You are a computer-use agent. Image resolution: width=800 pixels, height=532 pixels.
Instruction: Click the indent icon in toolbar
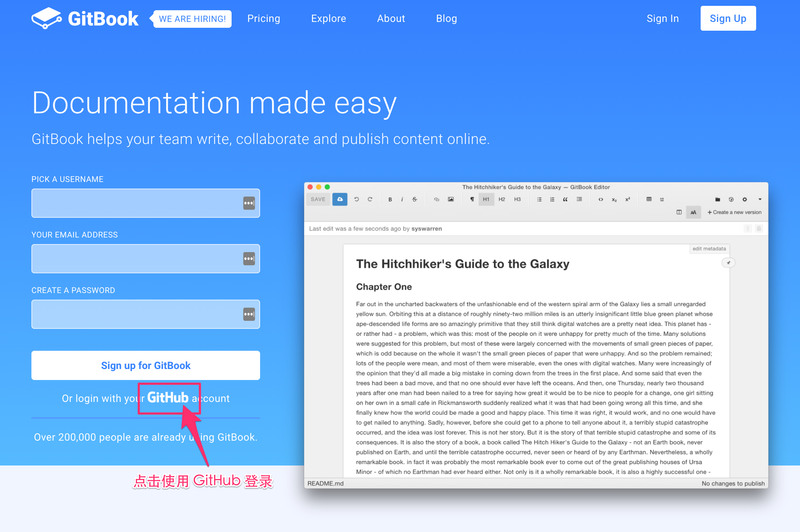[x=579, y=199]
